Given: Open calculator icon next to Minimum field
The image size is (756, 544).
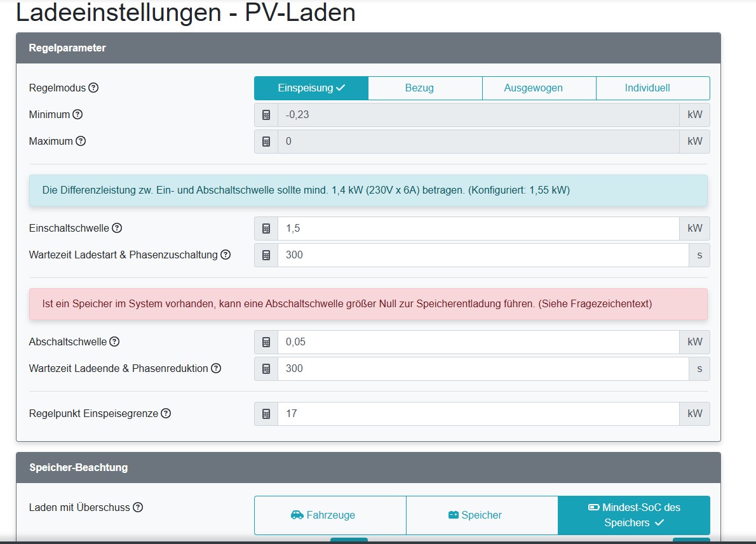Looking at the screenshot, I should 266,115.
